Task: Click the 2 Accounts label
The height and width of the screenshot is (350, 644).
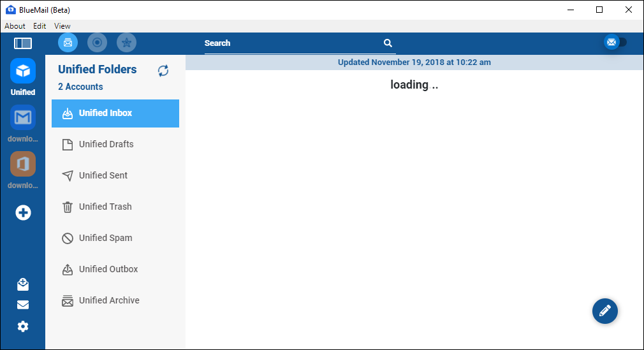Action: (x=80, y=87)
